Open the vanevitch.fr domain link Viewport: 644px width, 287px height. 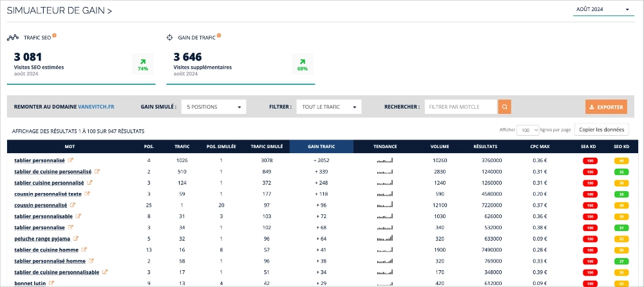pos(96,107)
